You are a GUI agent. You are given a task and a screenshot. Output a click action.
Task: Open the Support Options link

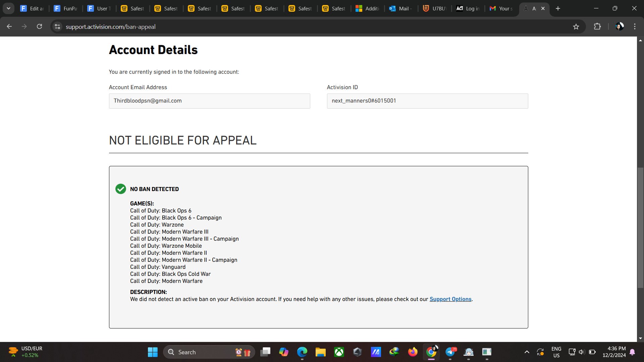tap(450, 299)
